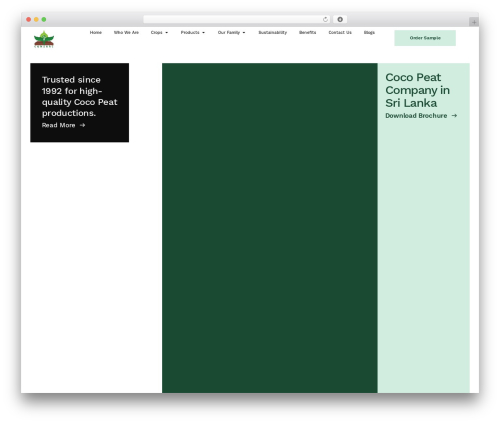The height and width of the screenshot is (423, 500).
Task: Click the arrow beside Download Brochure
Action: click(x=454, y=116)
